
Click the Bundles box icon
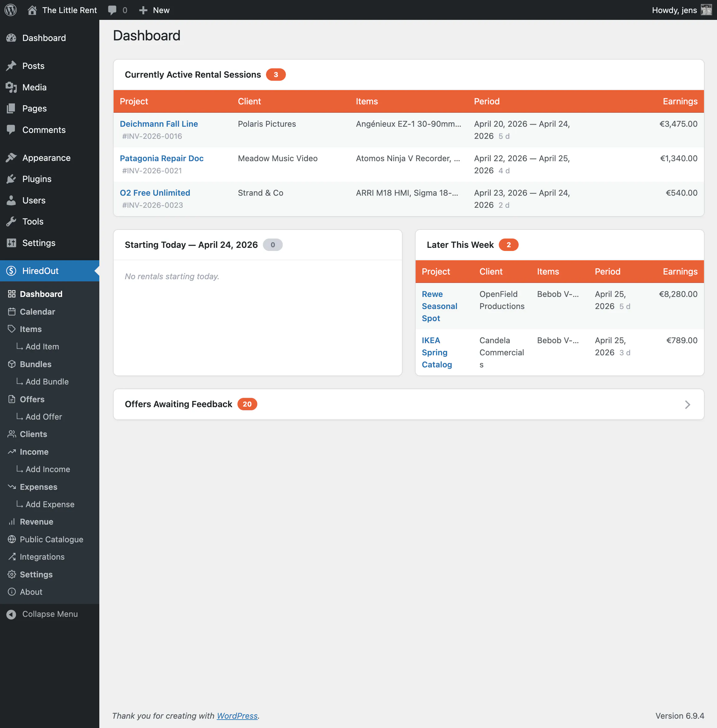(x=12, y=364)
